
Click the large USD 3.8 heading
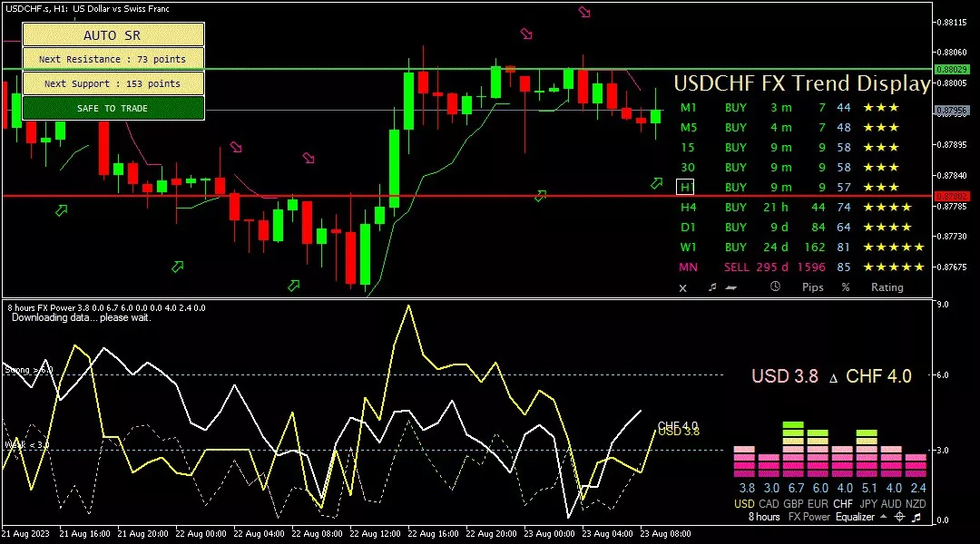(784, 376)
